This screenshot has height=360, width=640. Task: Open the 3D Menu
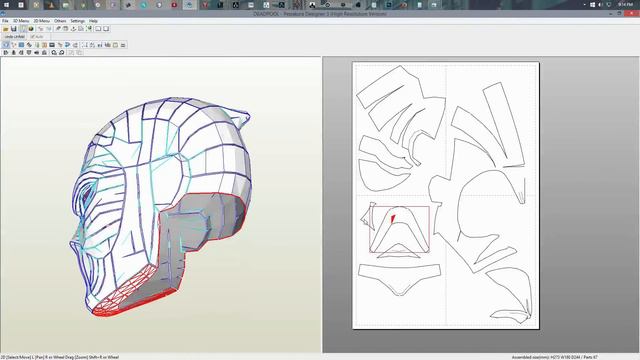(x=21, y=21)
